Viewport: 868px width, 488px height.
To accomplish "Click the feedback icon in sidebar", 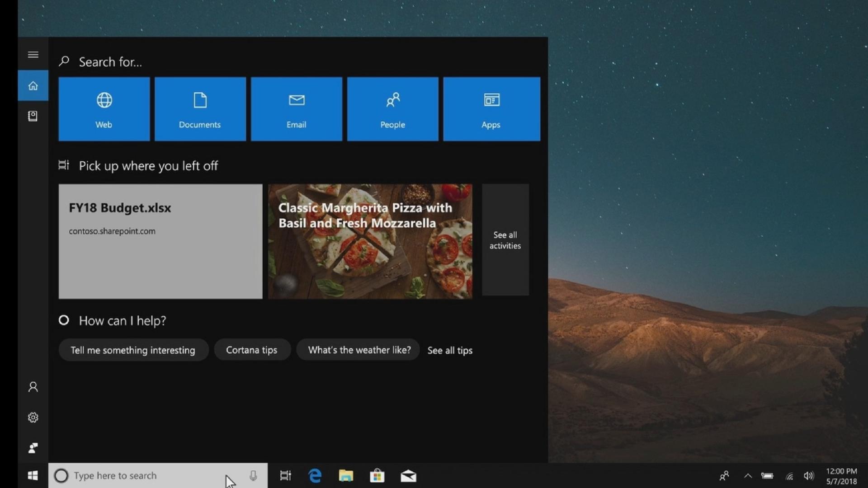I will point(33,448).
